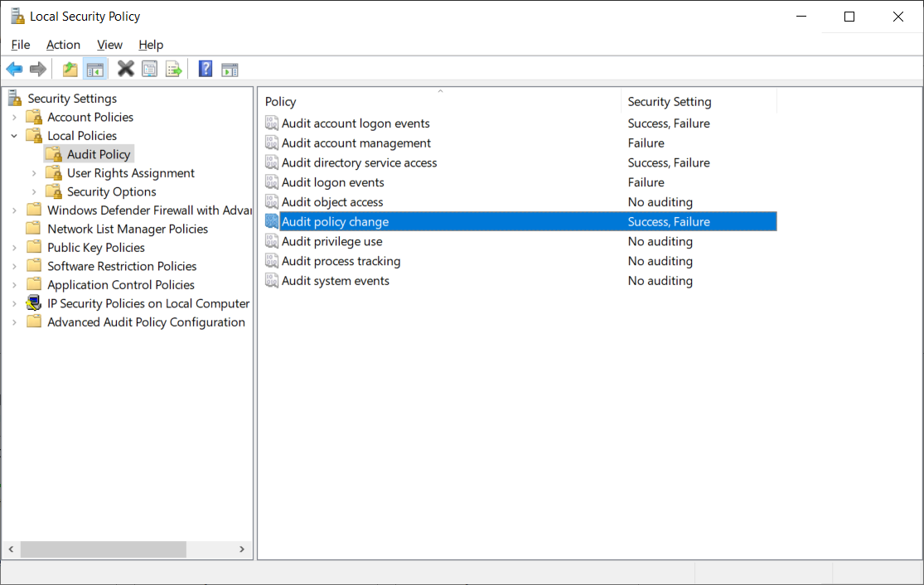Screen dimensions: 924x585
Task: Toggle the Show/Hide Console Tree icon
Action: (x=95, y=69)
